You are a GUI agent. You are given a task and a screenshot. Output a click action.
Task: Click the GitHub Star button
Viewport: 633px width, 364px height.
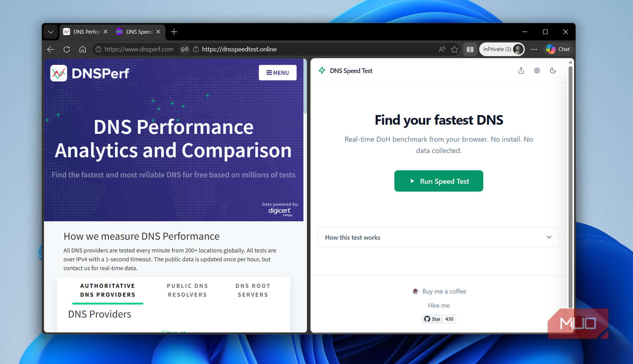coord(432,319)
